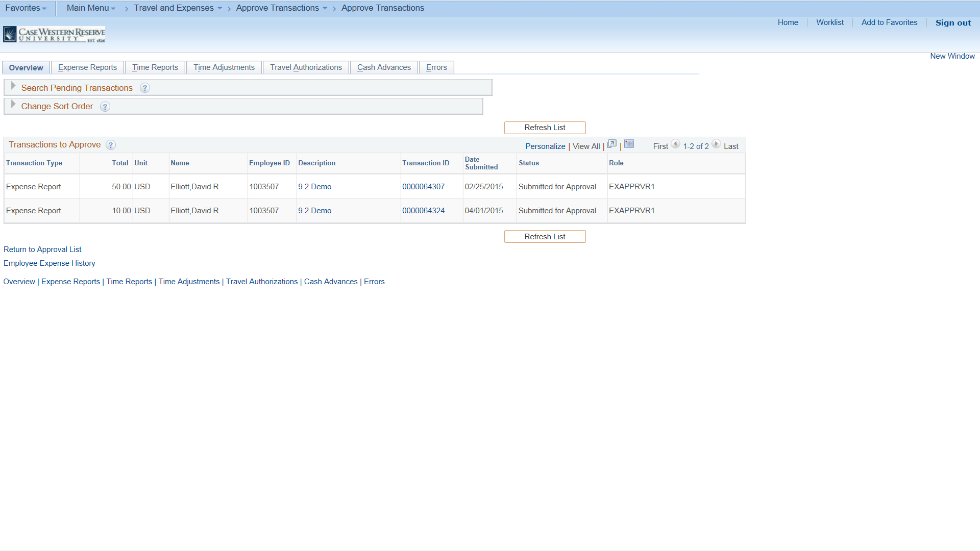This screenshot has height=551, width=980.
Task: Click View All in the grid header
Action: 585,146
